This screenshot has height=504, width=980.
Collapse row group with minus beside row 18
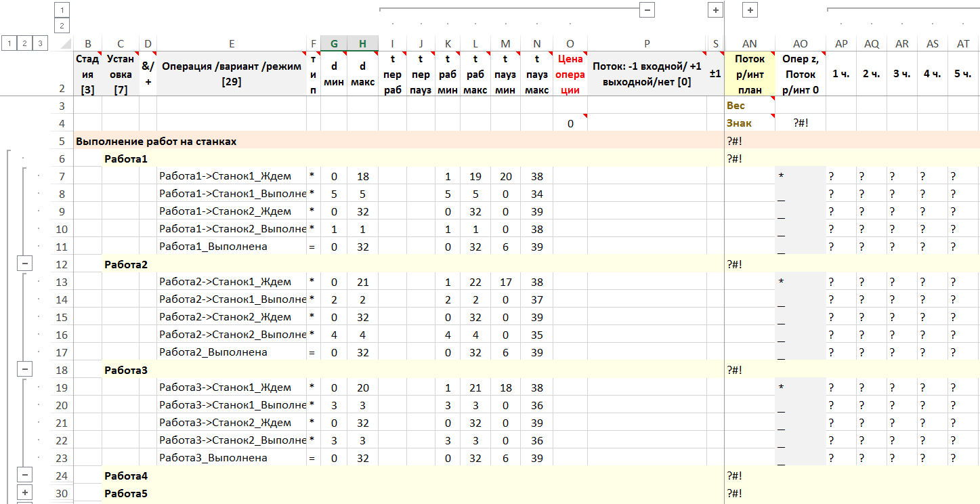pos(24,369)
